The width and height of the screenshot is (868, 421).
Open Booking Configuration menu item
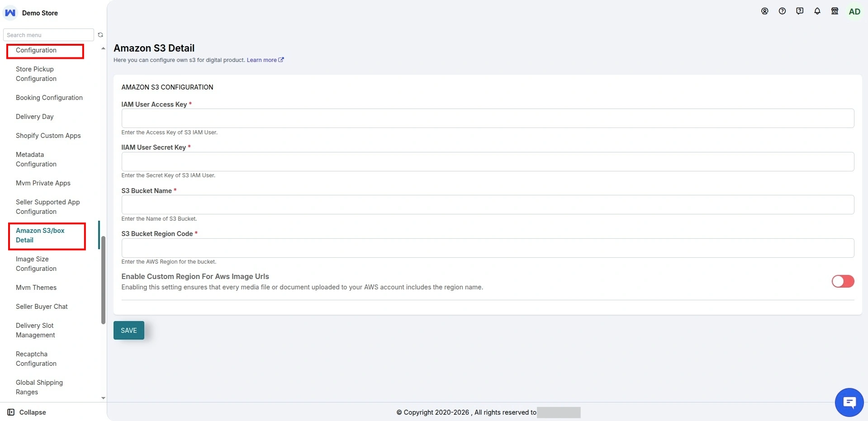click(49, 98)
